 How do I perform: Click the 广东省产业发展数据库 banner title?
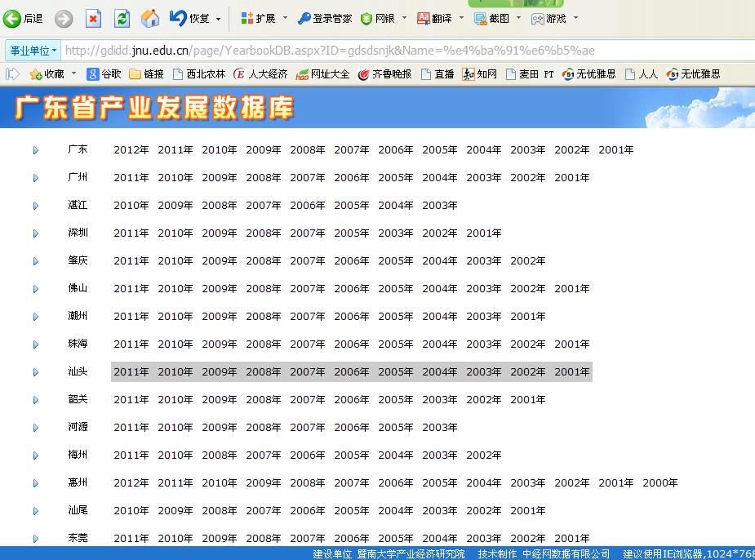point(154,108)
